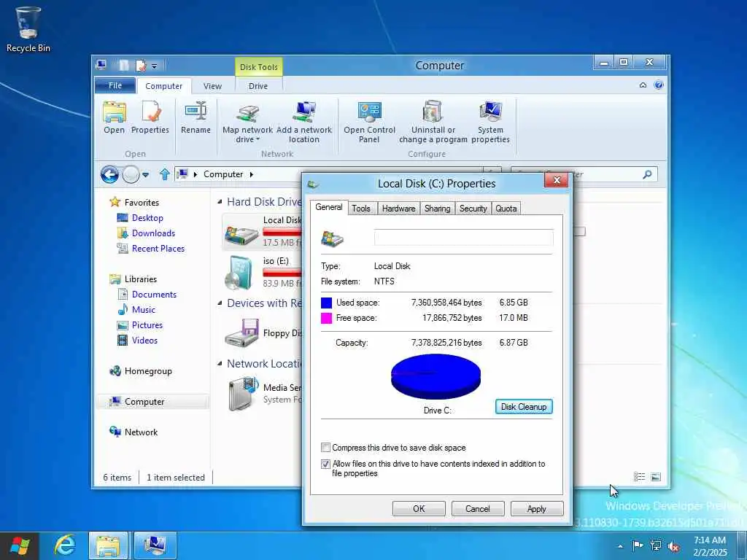Open the Hardware tab in Properties

pos(399,209)
